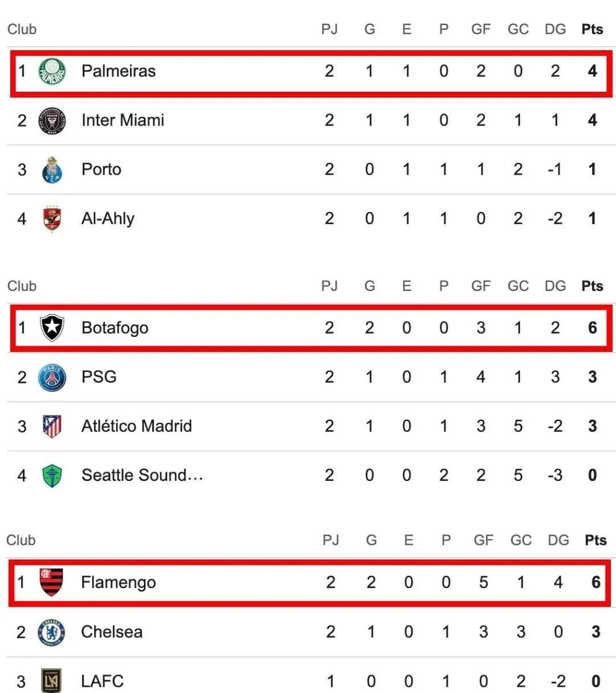The image size is (616, 693).
Task: Click the Pts header in first table
Action: (x=592, y=29)
